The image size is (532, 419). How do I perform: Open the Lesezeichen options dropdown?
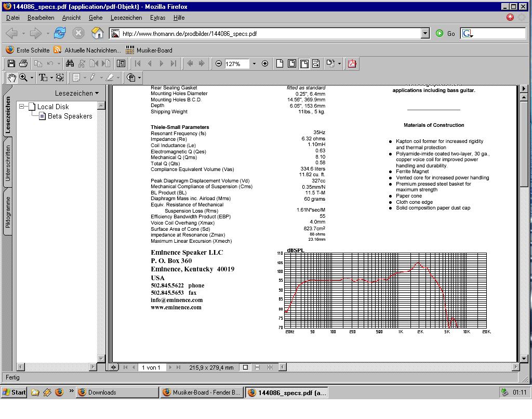77,94
